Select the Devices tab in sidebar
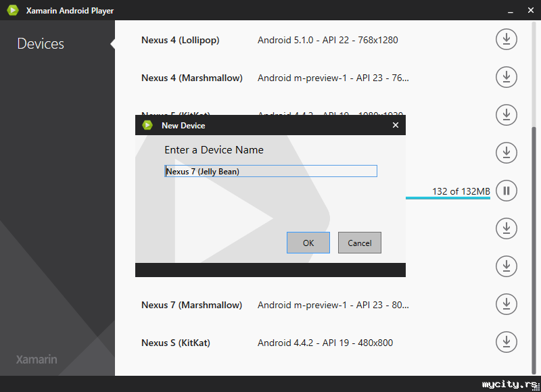The height and width of the screenshot is (392, 541). click(x=41, y=44)
